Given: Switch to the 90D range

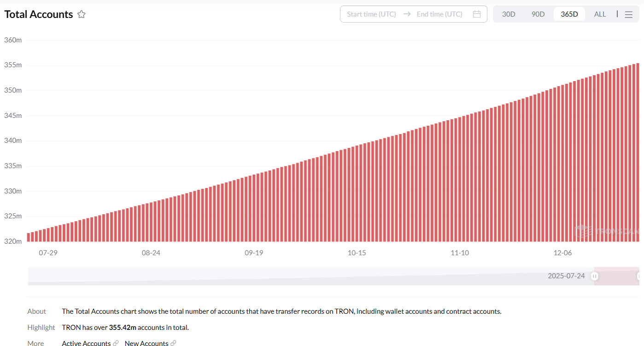Looking at the screenshot, I should [538, 14].
